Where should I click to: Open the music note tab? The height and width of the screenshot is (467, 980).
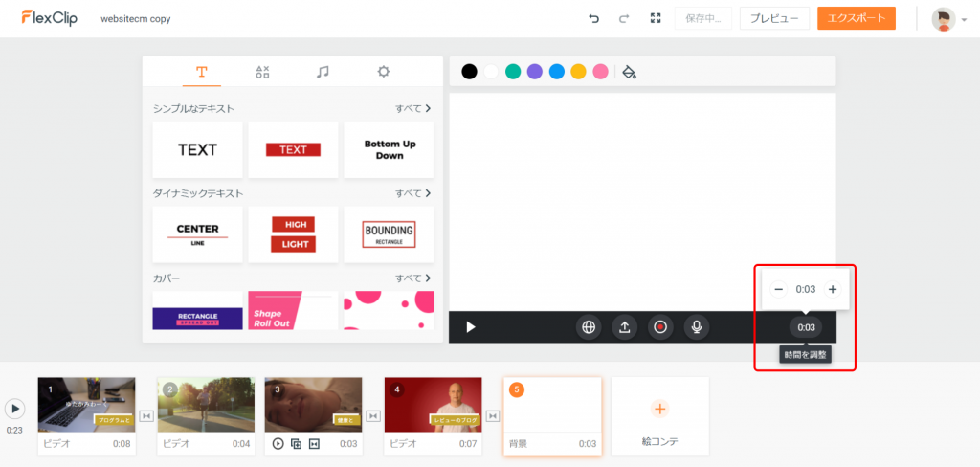coord(323,72)
